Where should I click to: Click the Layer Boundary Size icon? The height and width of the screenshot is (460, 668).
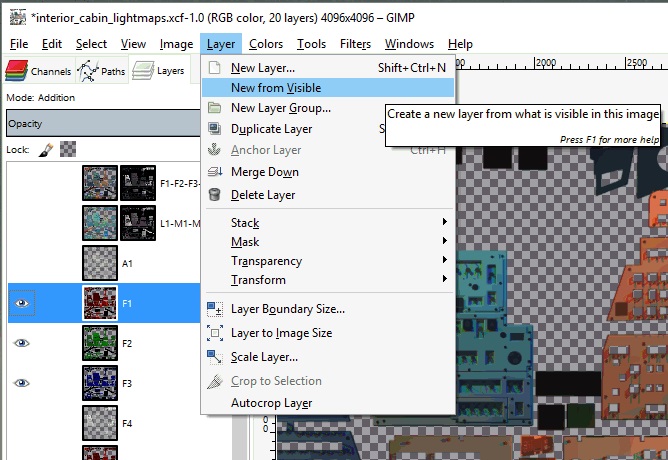(x=215, y=309)
